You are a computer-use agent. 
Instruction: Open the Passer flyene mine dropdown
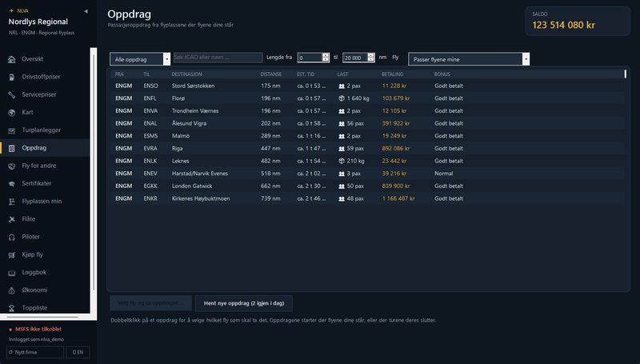pos(469,59)
